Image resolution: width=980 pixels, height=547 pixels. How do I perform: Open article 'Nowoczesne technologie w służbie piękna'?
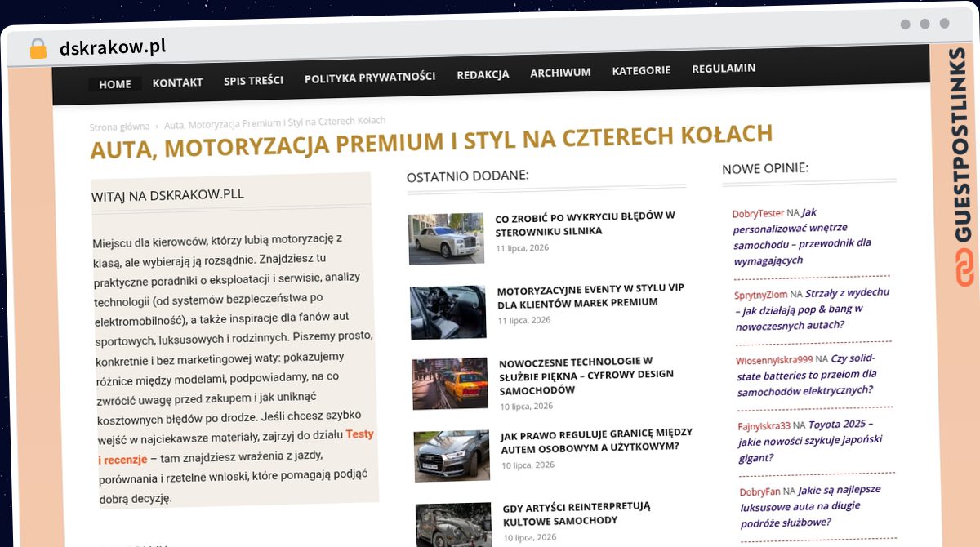(x=586, y=375)
